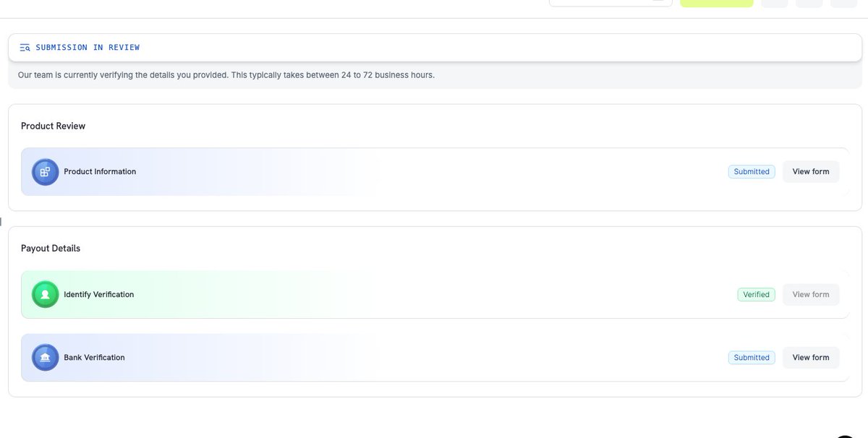Screen dimensions: 868x438
Task: Click the Verified badge on Identify Verification row
Action: coord(756,295)
